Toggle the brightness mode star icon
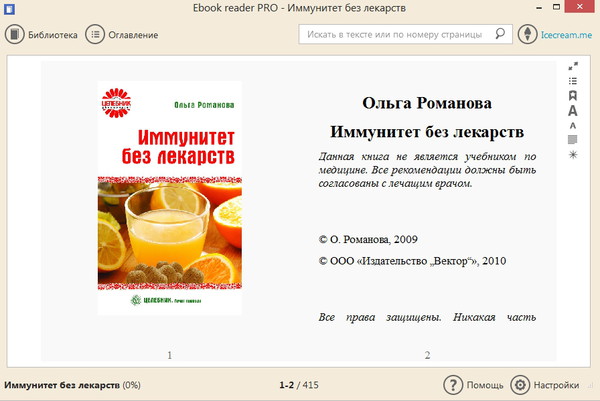 coord(573,155)
